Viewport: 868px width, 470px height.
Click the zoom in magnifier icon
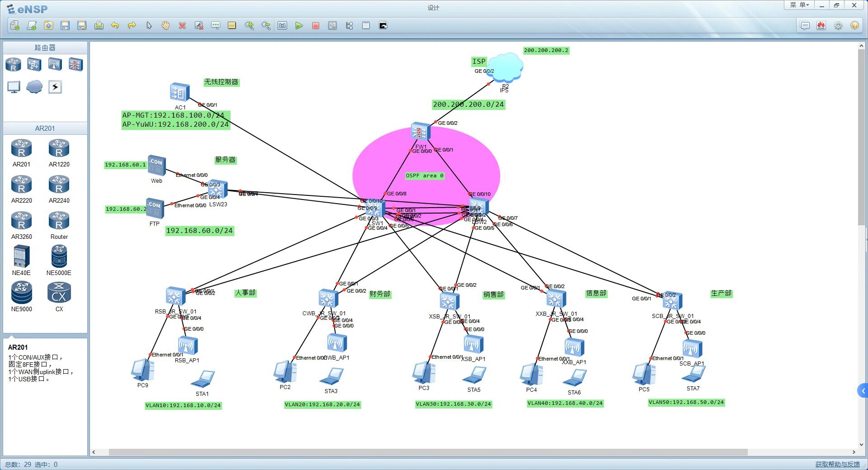[x=249, y=26]
